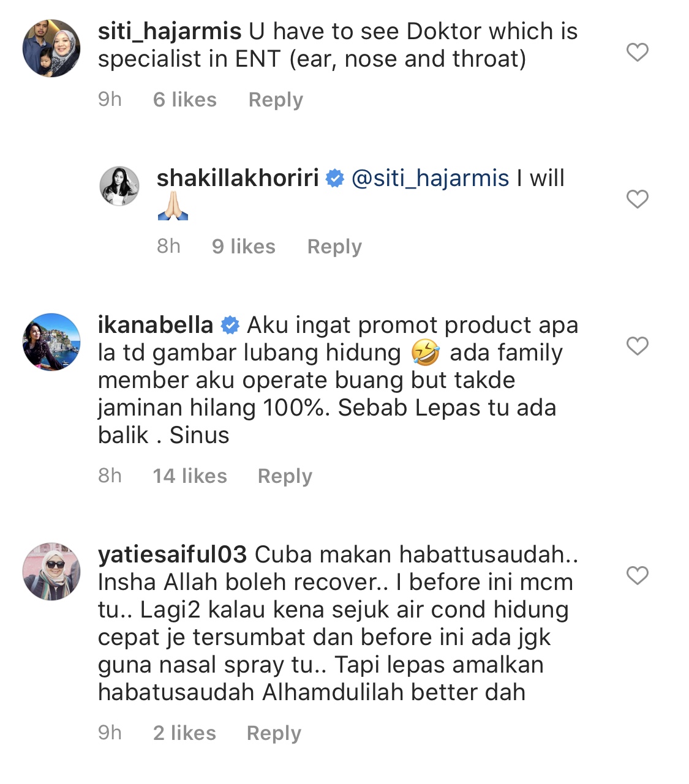The width and height of the screenshot is (689, 784).
Task: Reply to shakillakhoriri's comment
Action: click(x=334, y=246)
